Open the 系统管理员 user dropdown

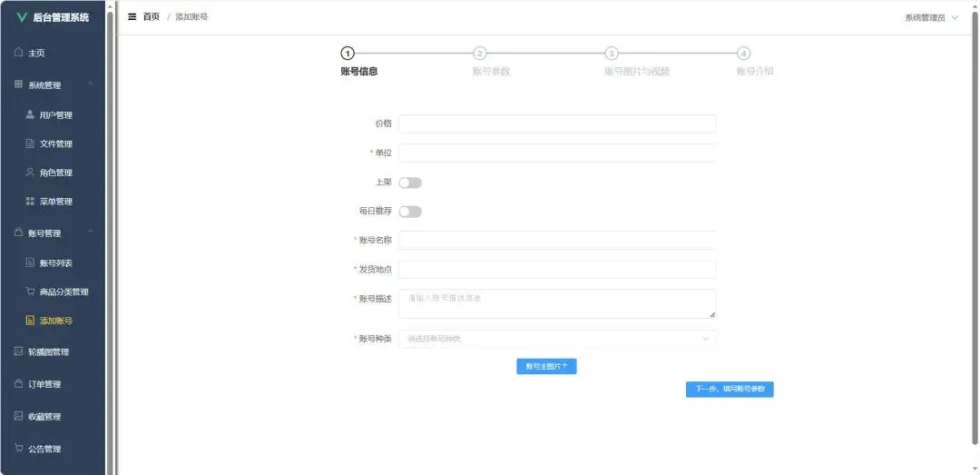[x=931, y=17]
